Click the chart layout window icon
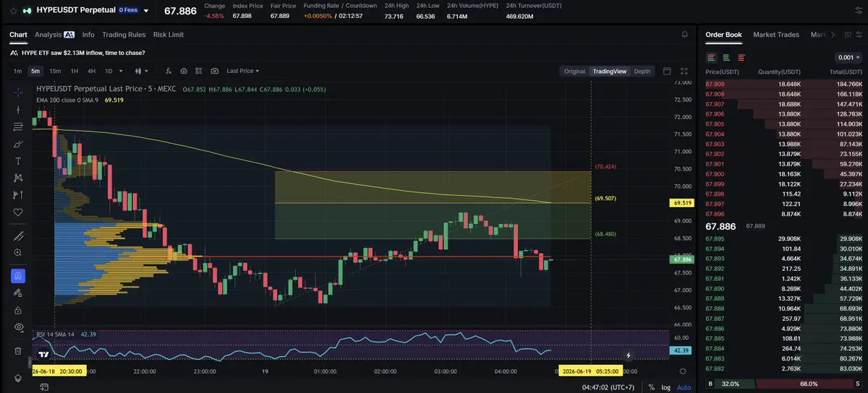868x393 pixels. [666, 71]
